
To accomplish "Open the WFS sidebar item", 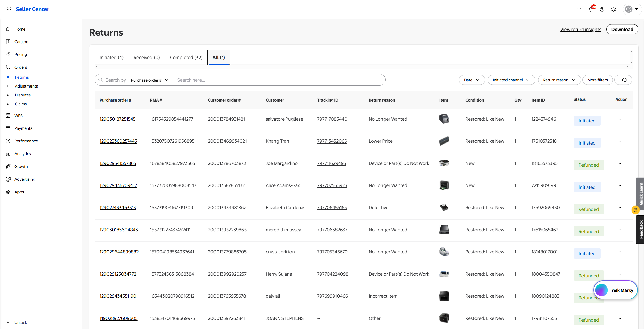I will 18,116.
